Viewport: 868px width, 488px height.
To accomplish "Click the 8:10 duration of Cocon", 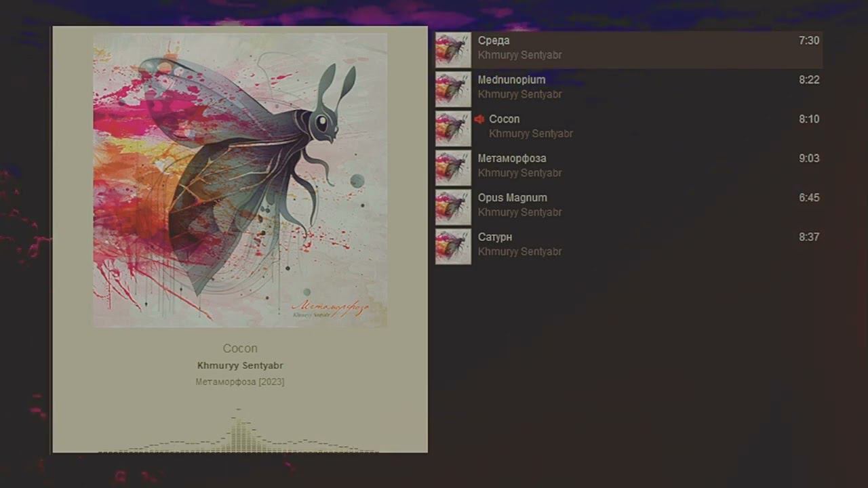I will [x=809, y=119].
